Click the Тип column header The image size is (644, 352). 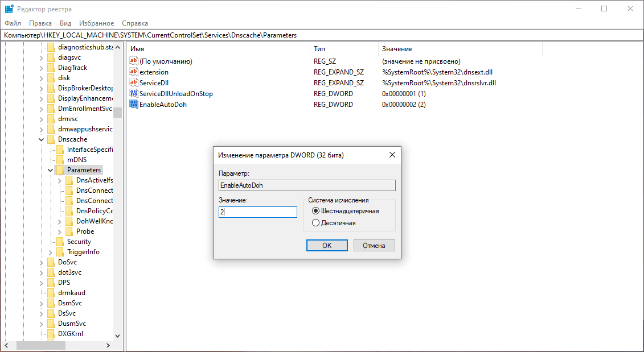[344, 49]
